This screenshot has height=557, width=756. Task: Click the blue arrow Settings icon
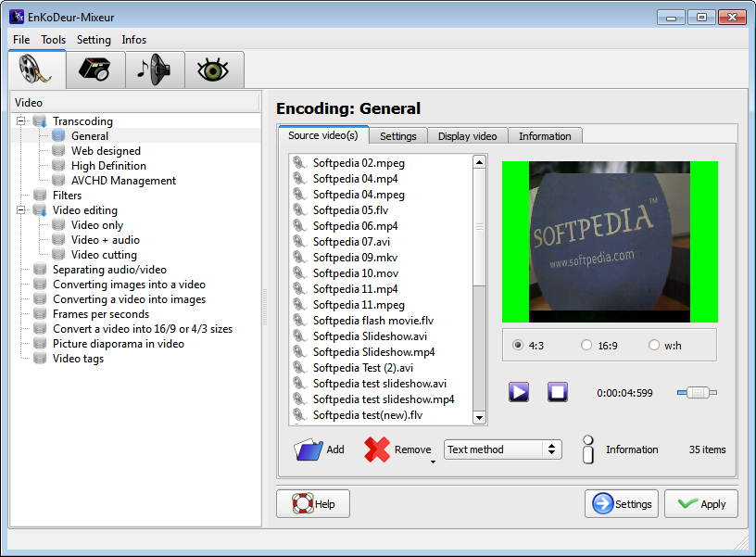pyautogui.click(x=603, y=503)
